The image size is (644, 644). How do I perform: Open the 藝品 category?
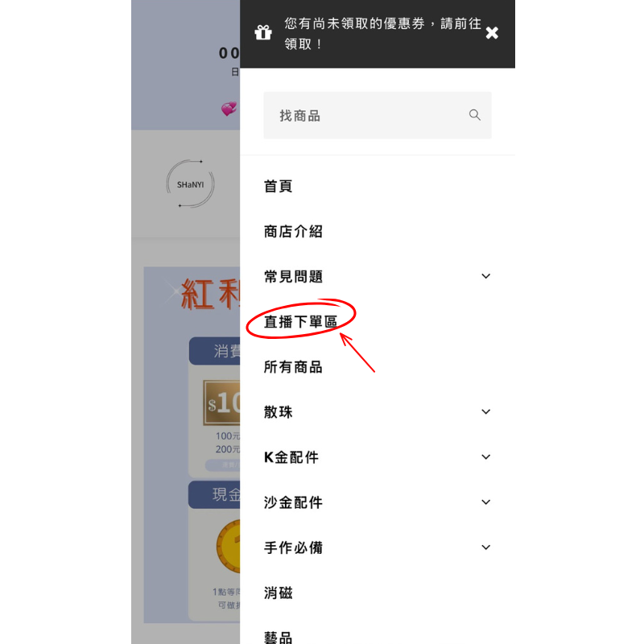click(278, 637)
